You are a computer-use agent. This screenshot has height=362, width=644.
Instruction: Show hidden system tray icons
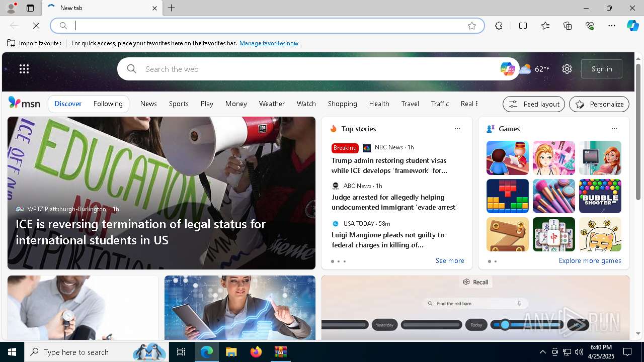[542, 352]
